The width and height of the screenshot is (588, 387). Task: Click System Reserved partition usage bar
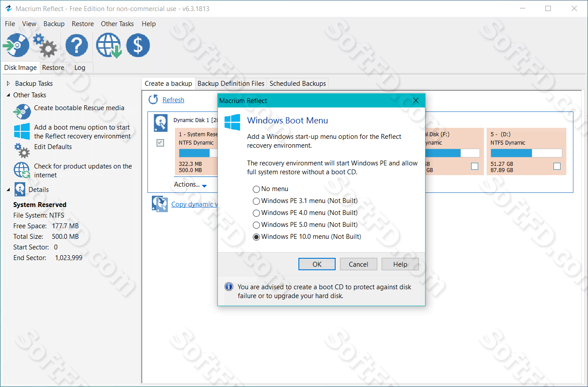tap(198, 153)
